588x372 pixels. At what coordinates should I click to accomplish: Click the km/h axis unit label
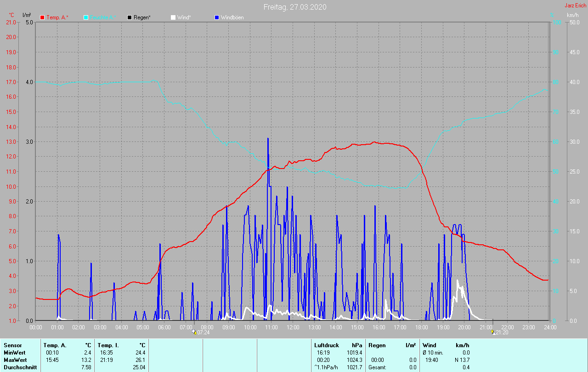click(x=572, y=15)
